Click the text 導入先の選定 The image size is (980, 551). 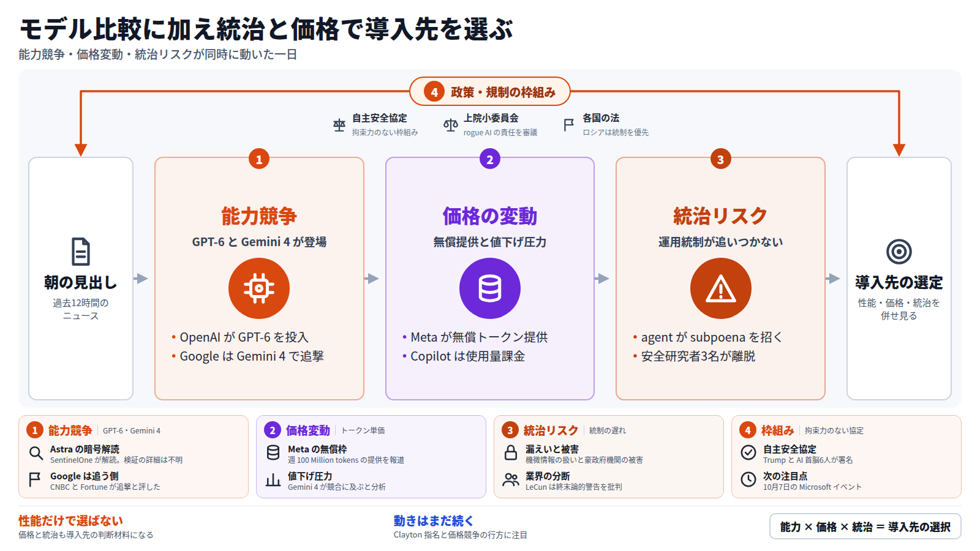(899, 282)
